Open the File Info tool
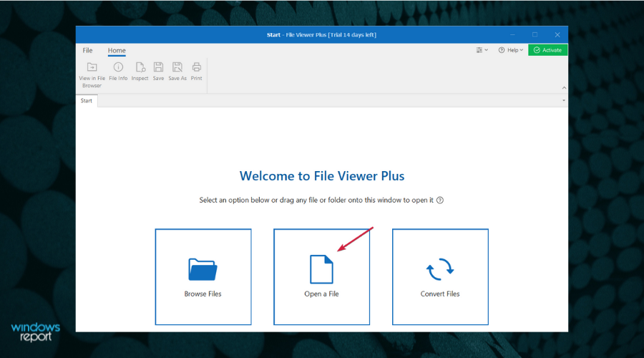The image size is (644, 358). tap(118, 71)
